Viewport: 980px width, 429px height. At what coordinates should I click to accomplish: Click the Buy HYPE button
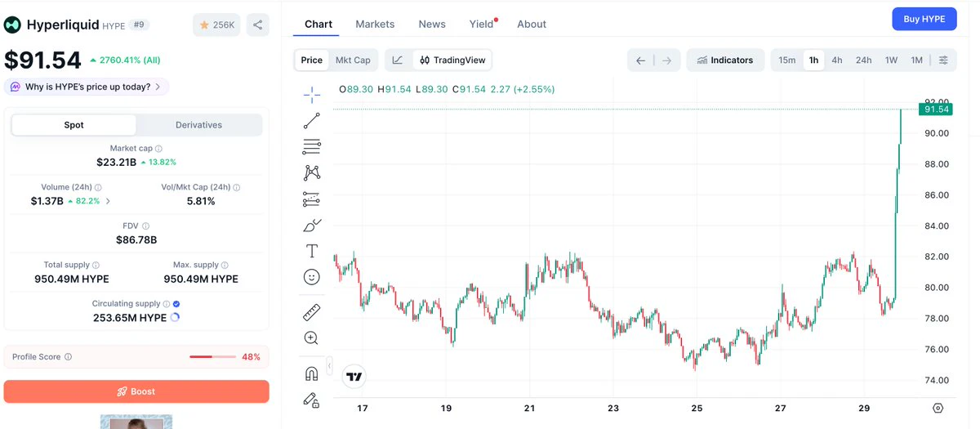(924, 20)
